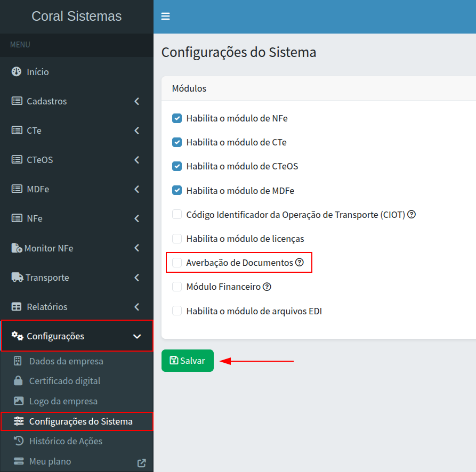Click help icon next to Módulo Financeiro
Image resolution: width=476 pixels, height=472 pixels.
click(267, 287)
